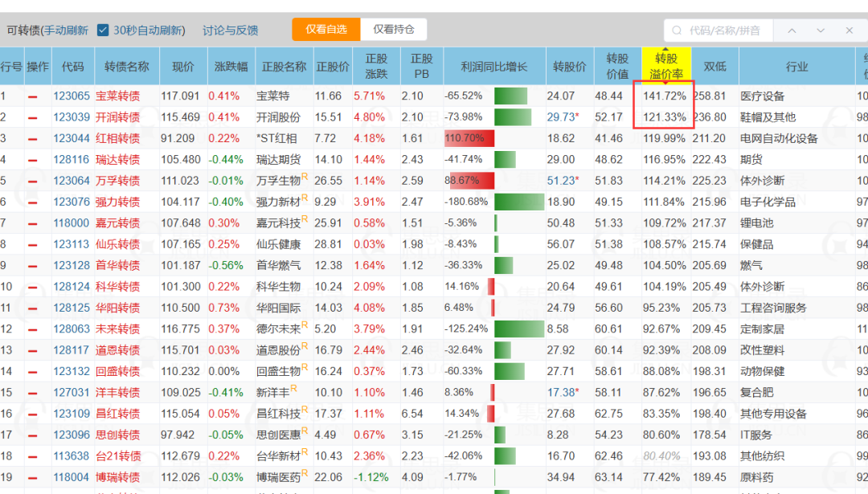Viewport: 868px width, 494px height.
Task: Click the R badge beside 万孚生物
Action: (305, 176)
